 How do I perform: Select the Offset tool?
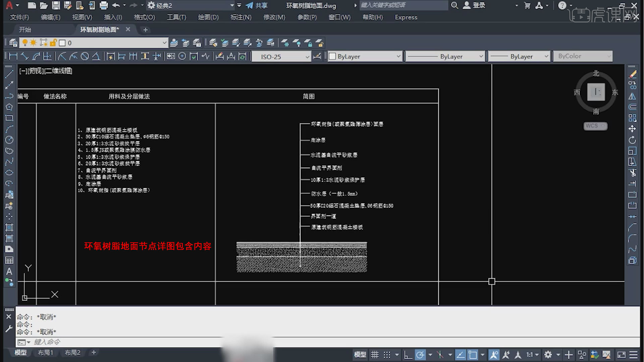coord(632,107)
